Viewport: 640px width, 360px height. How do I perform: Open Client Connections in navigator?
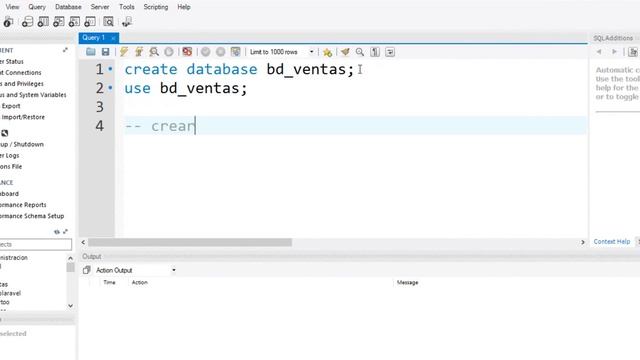point(20,72)
